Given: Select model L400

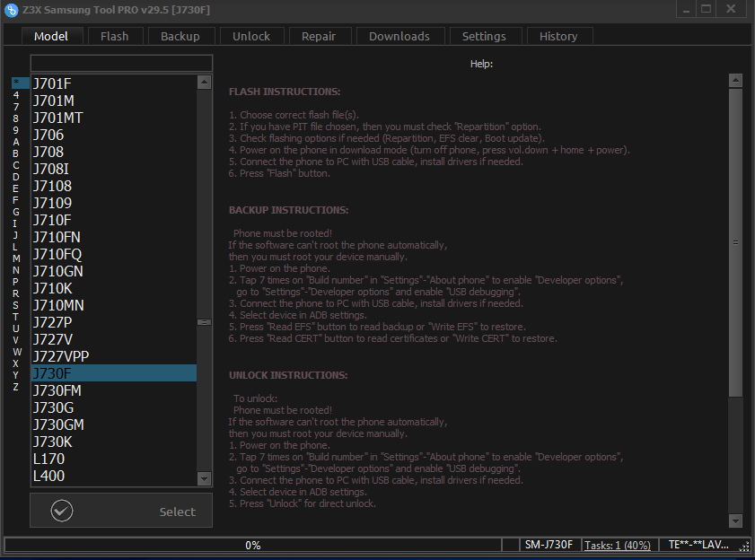Looking at the screenshot, I should (x=114, y=476).
